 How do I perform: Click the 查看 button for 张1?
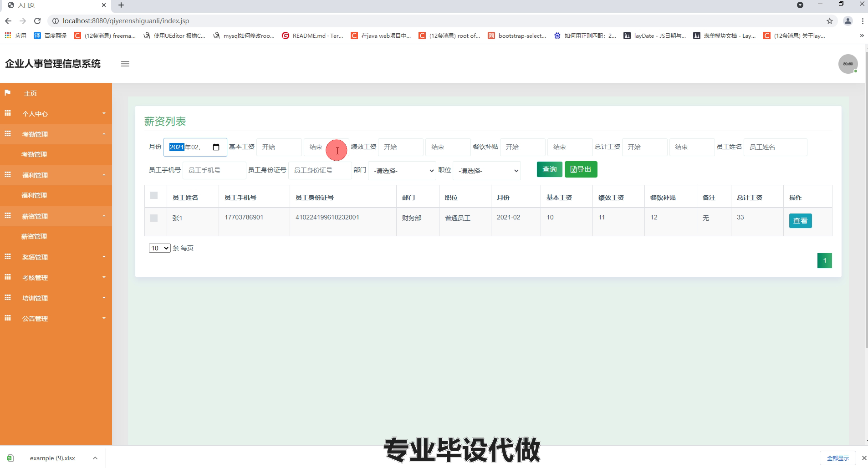(x=800, y=221)
